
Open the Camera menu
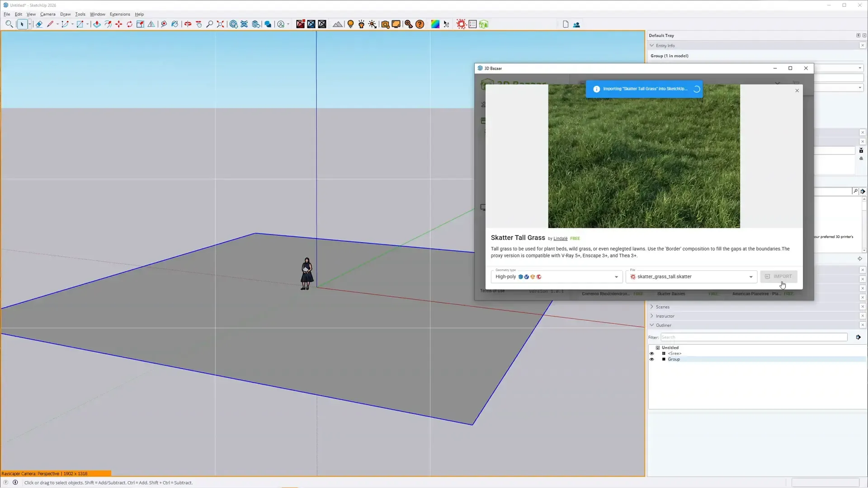[47, 14]
